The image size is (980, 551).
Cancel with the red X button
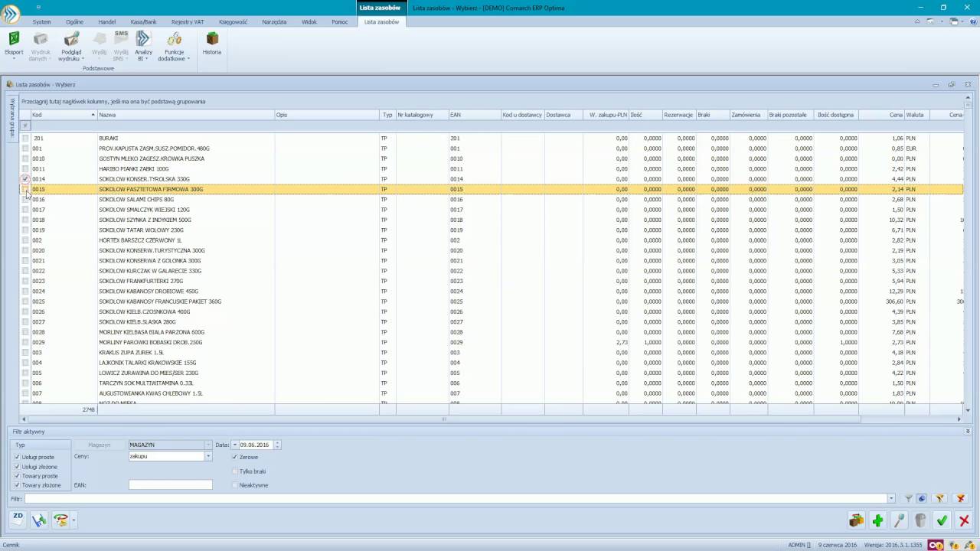tap(964, 521)
